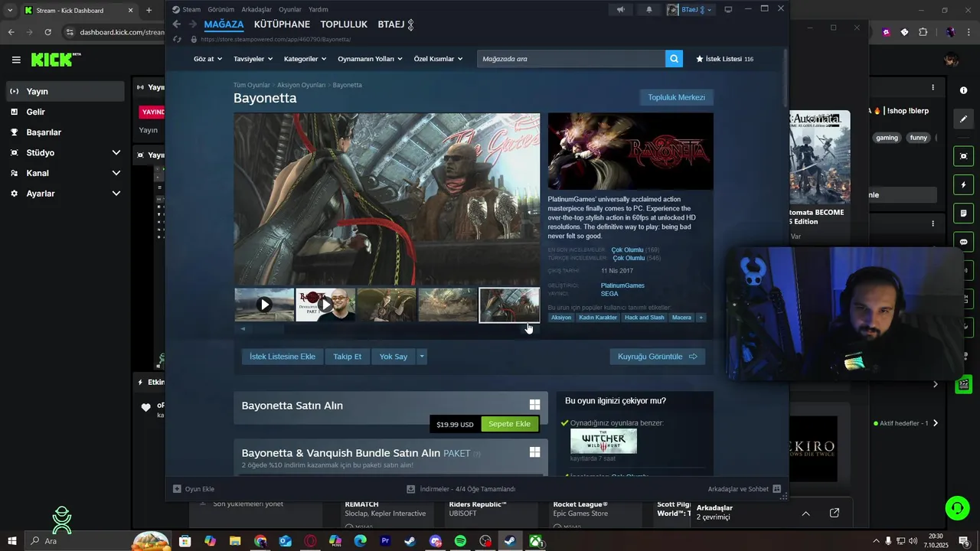Open Steam notifications bell icon

point(649,9)
